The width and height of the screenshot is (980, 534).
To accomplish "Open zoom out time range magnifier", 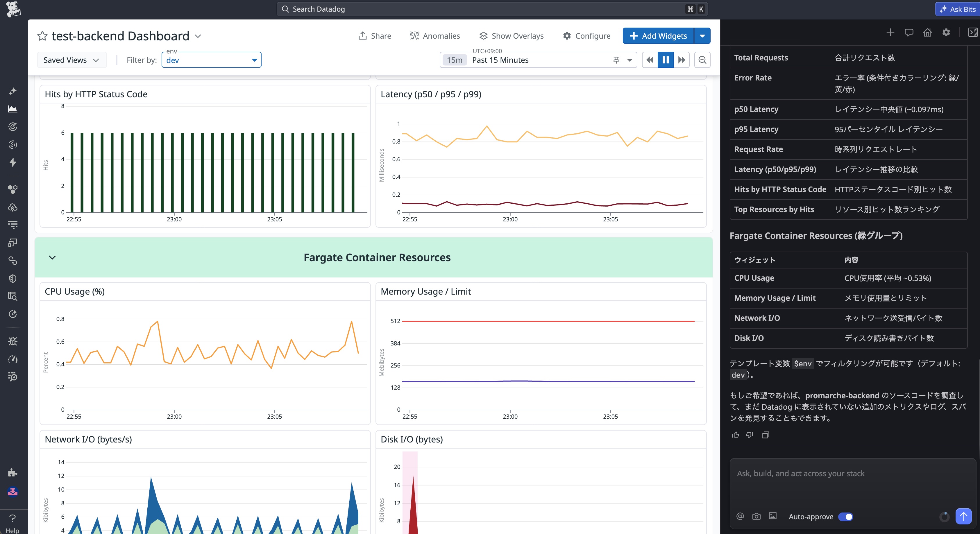I will click(x=702, y=60).
